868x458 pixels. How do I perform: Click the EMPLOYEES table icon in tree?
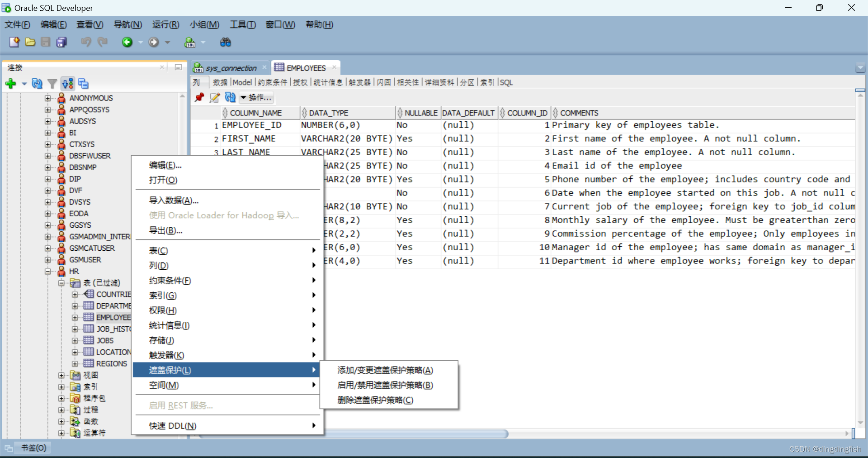click(x=89, y=317)
